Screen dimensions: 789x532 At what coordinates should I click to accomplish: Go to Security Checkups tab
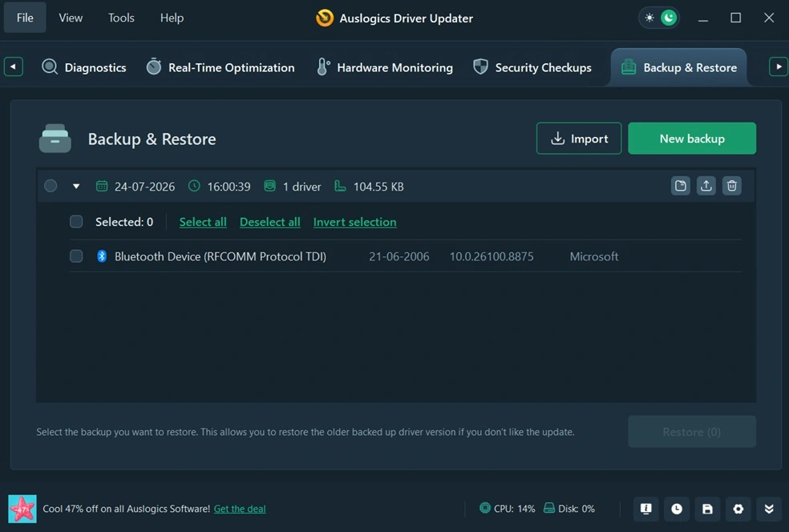[532, 66]
